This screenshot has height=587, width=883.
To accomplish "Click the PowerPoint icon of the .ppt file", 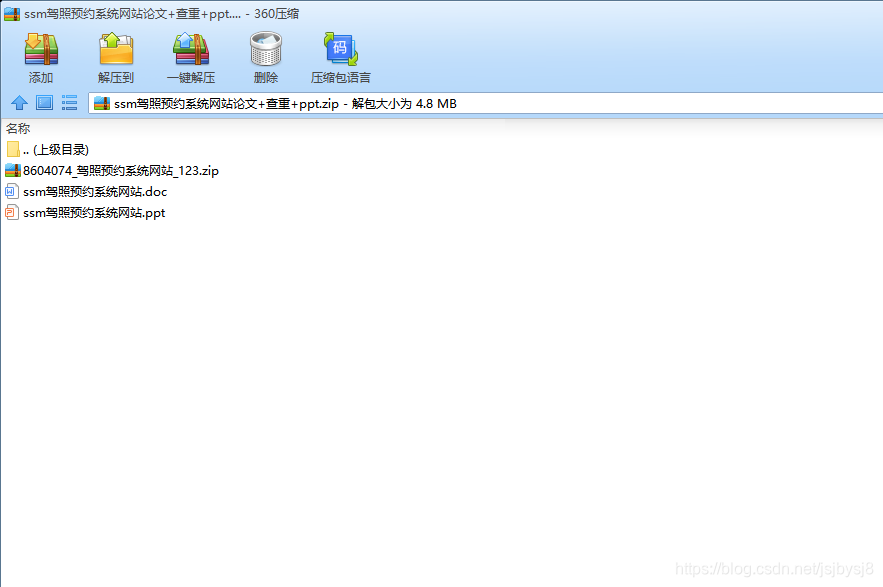I will (x=12, y=212).
